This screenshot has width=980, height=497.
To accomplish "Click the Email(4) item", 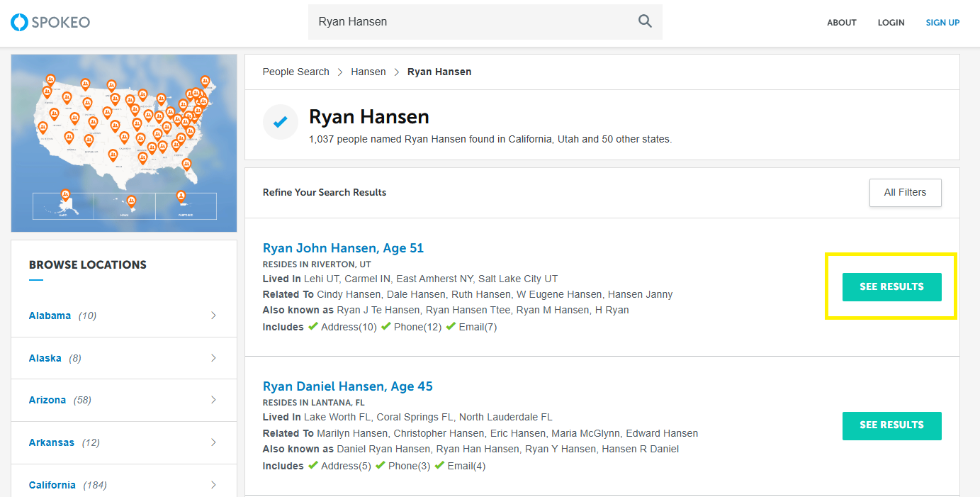I will point(460,466).
